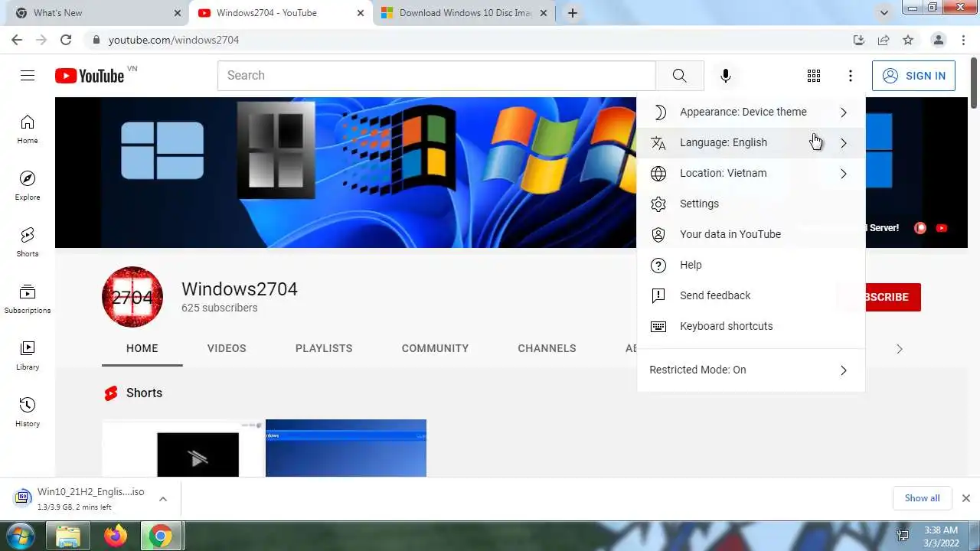The width and height of the screenshot is (980, 551).
Task: Choose Send feedback
Action: [750, 295]
